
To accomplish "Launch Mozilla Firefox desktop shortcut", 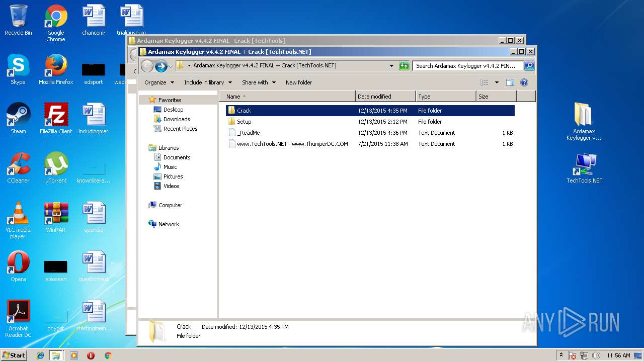I will (56, 69).
